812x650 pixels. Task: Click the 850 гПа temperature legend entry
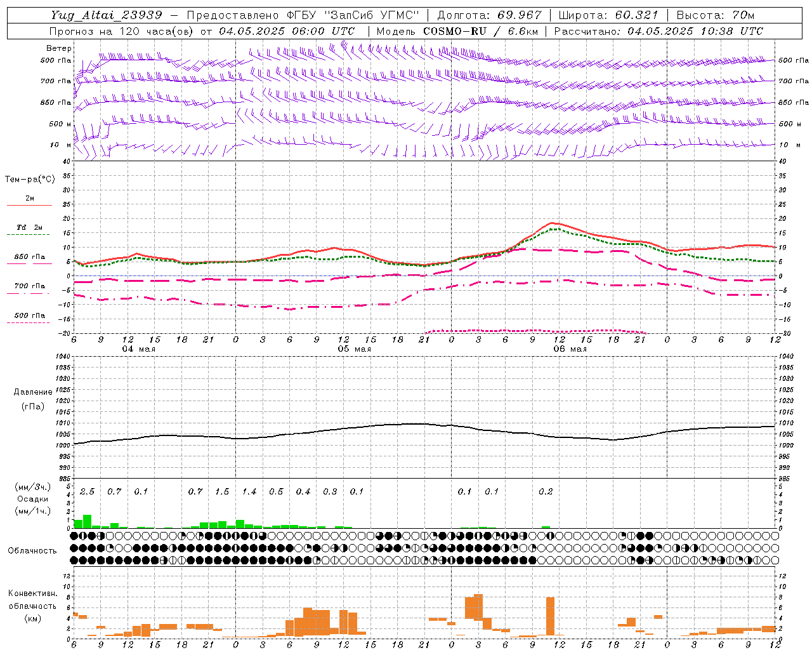tap(29, 257)
